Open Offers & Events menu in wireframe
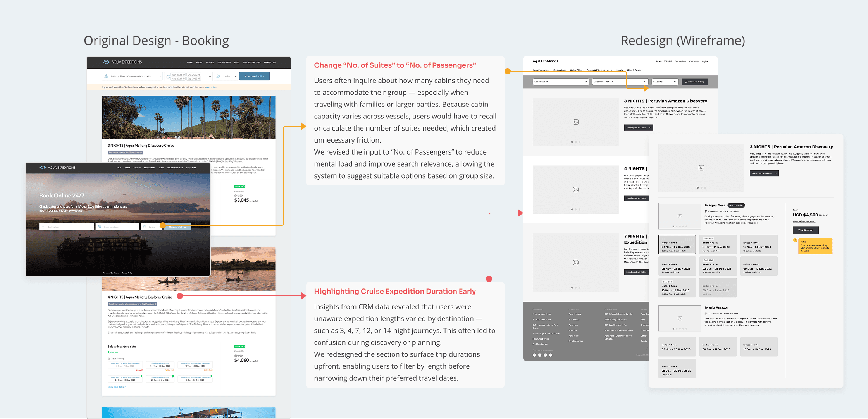This screenshot has height=419, width=868. pos(634,70)
